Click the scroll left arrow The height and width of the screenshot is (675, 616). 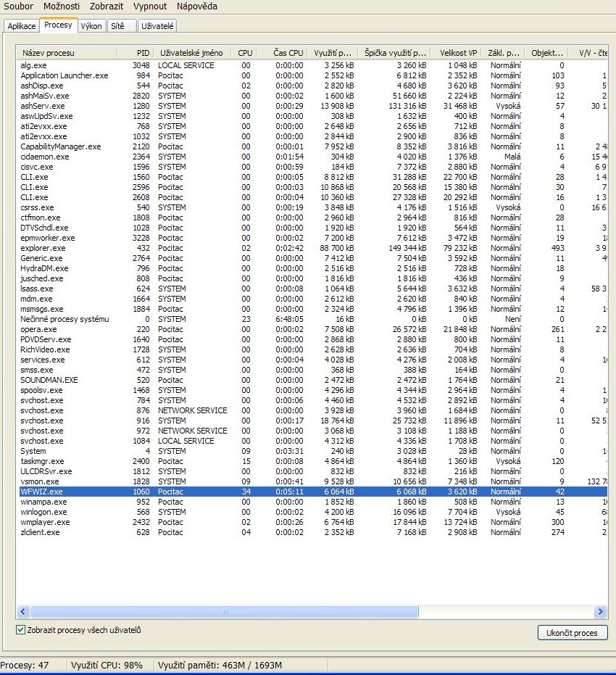point(23,611)
